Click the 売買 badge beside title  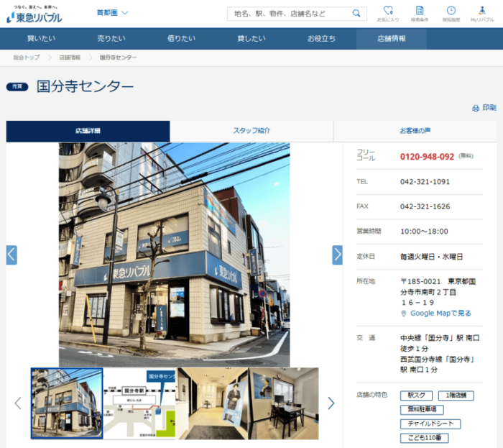click(17, 86)
